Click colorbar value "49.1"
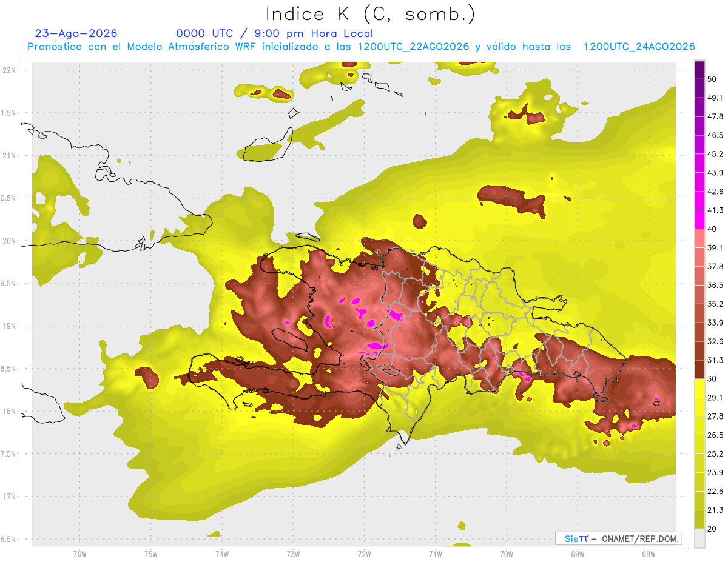728x562 pixels. click(715, 98)
